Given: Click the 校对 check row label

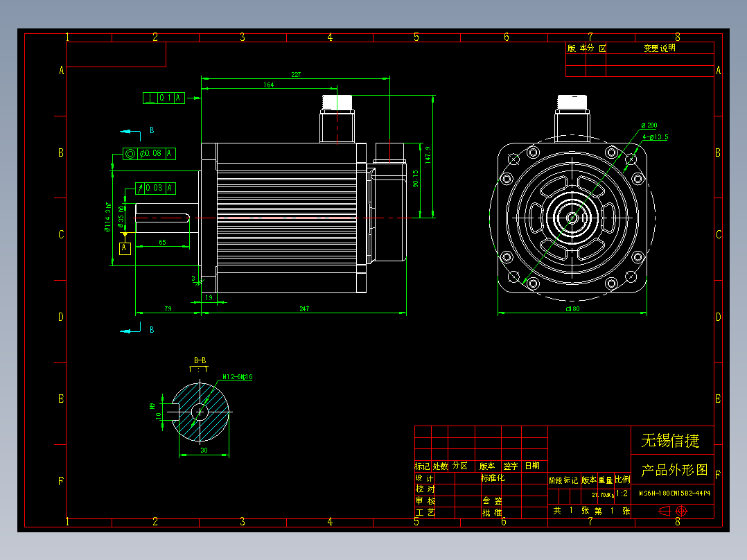Looking at the screenshot, I should pos(425,489).
